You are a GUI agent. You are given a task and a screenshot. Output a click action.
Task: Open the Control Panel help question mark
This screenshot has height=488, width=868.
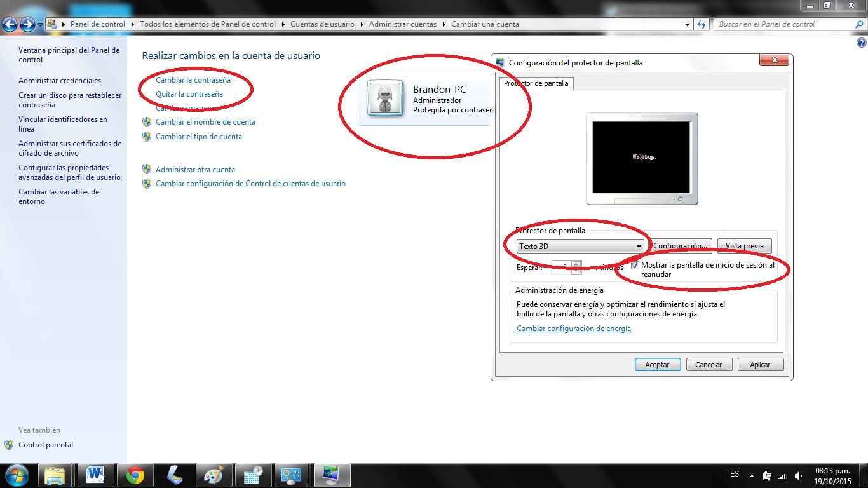pyautogui.click(x=862, y=43)
